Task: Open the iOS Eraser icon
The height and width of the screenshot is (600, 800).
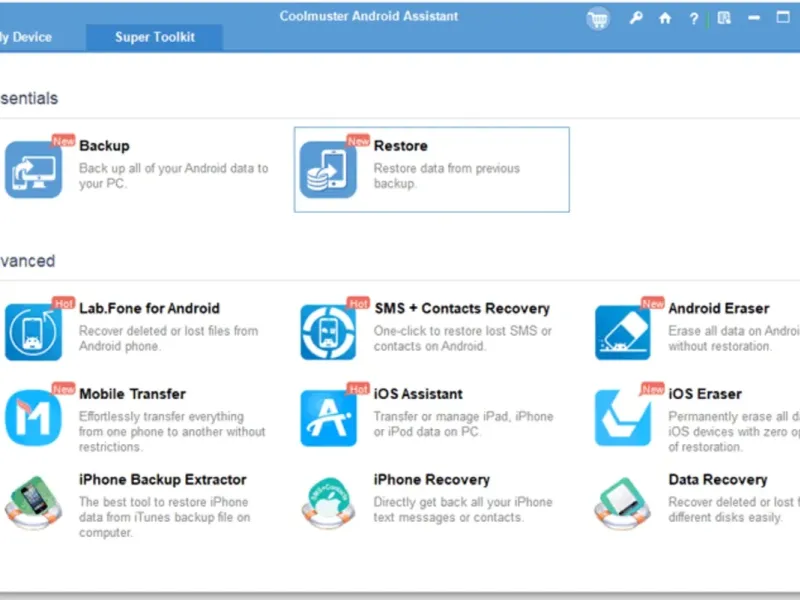Action: tap(622, 418)
